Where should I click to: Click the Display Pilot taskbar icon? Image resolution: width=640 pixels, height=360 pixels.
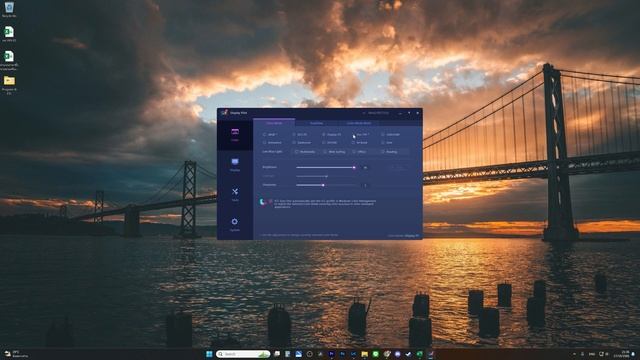pos(431,354)
